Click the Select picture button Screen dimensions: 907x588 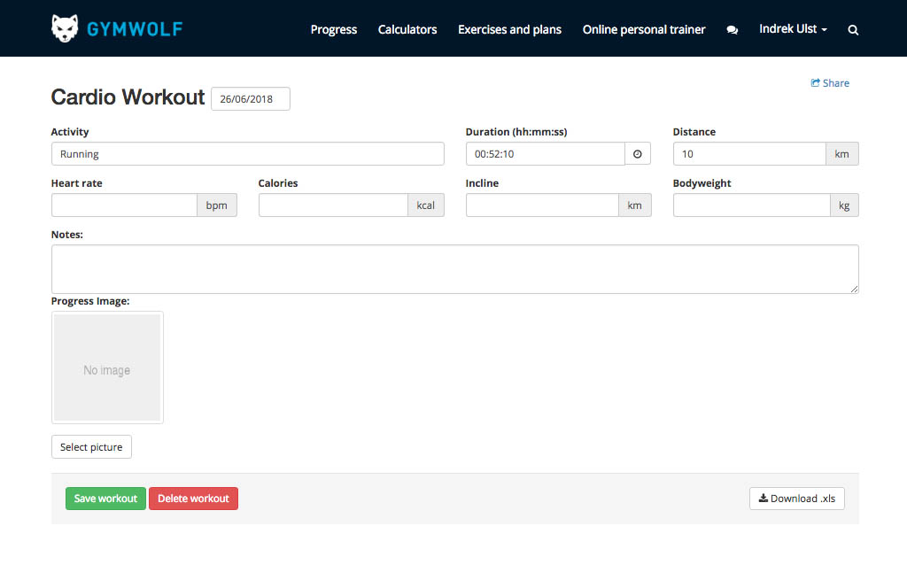[x=91, y=447]
